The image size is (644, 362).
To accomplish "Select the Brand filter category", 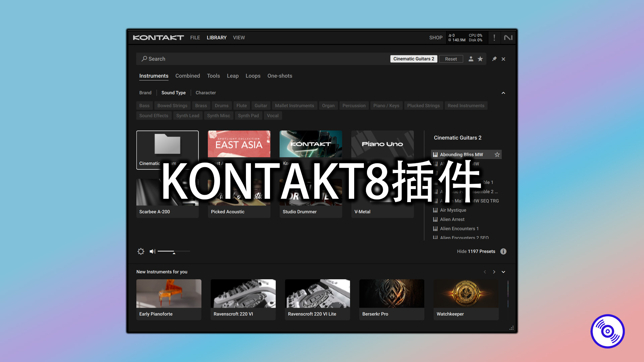I will point(145,93).
